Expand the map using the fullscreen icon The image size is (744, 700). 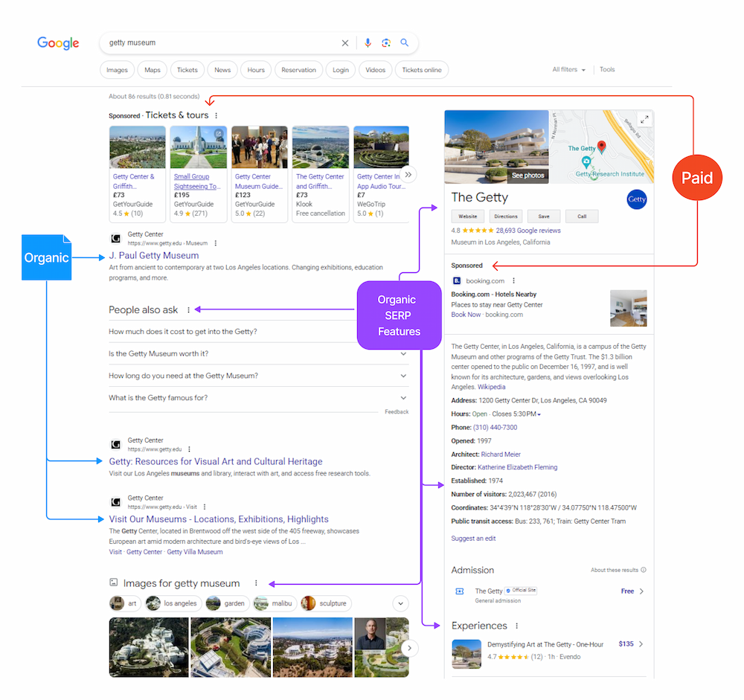pos(644,119)
